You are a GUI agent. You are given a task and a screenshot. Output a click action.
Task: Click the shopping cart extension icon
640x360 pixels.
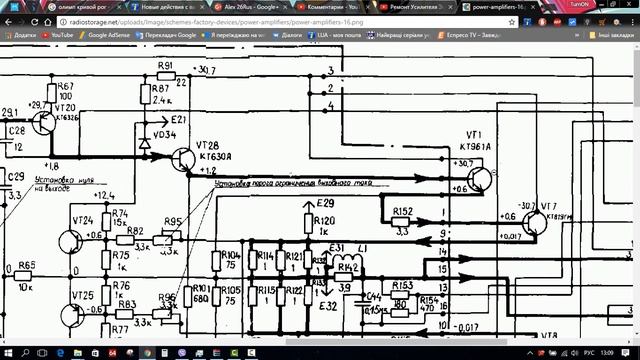(x=602, y=22)
